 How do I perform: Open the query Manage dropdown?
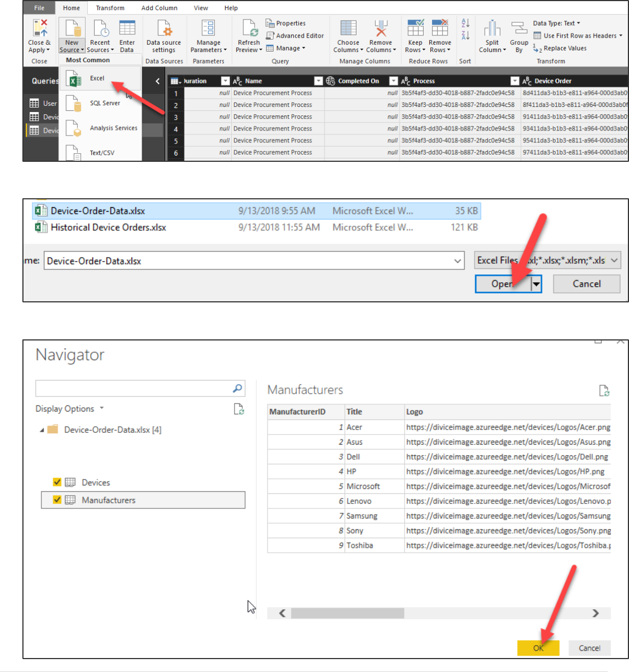pos(286,48)
